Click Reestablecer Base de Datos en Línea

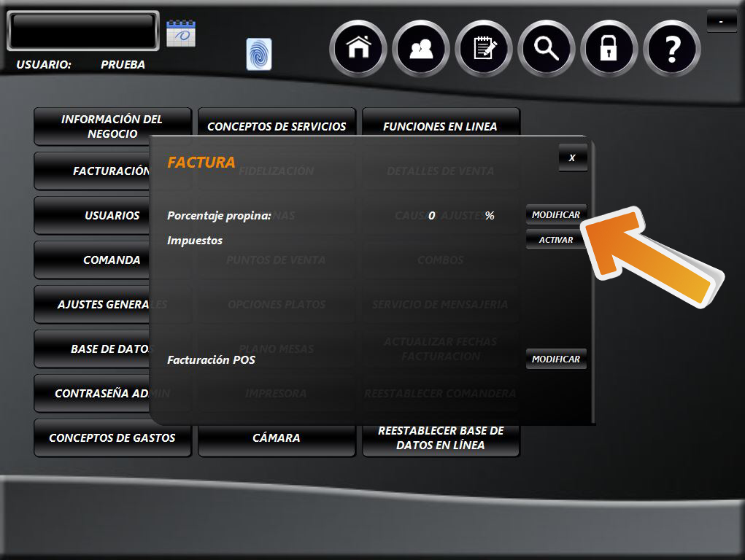441,438
